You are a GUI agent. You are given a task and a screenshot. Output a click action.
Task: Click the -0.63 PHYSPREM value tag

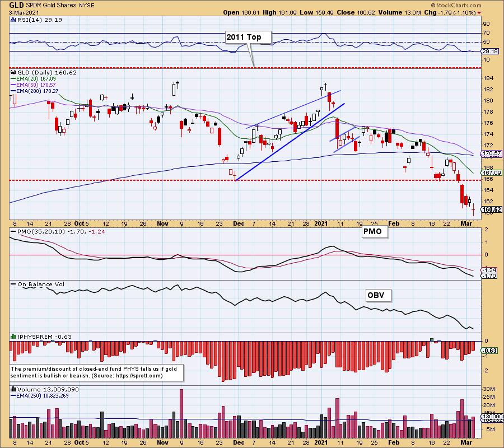(489, 351)
